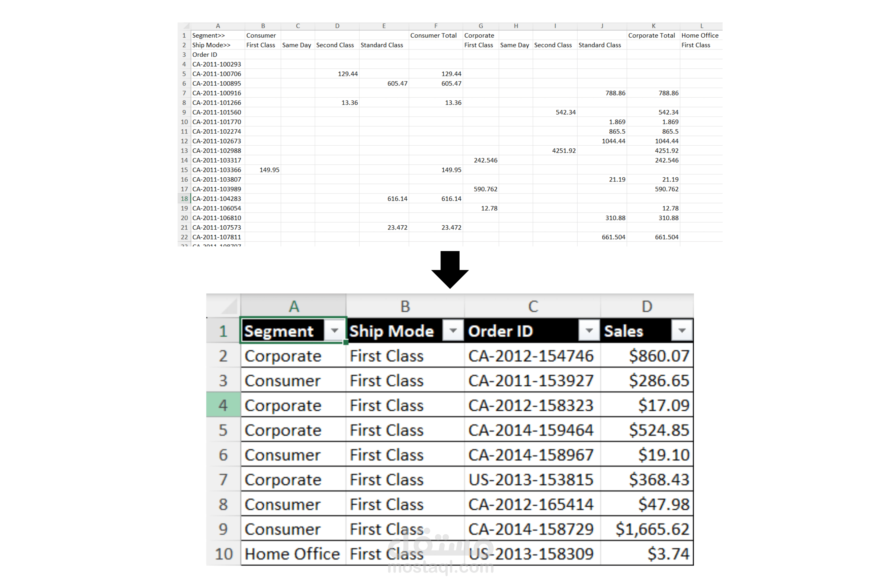Click Corporate segment cell in row 2
The height and width of the screenshot is (588, 882).
coord(293,356)
